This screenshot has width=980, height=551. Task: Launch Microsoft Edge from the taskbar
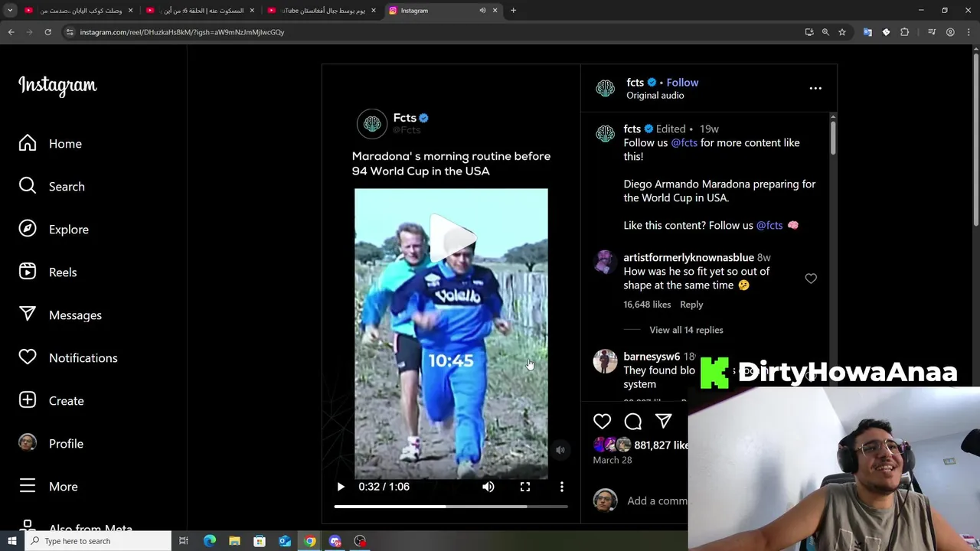(x=209, y=541)
